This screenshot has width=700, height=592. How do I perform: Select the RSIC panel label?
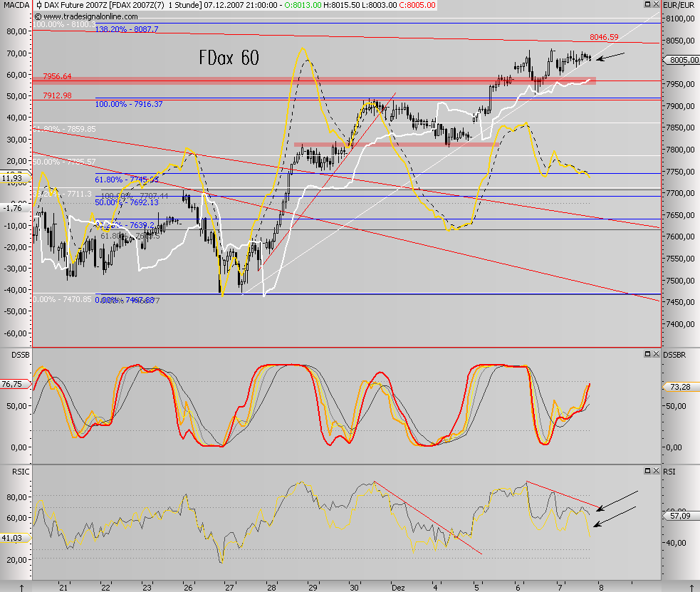[21, 472]
